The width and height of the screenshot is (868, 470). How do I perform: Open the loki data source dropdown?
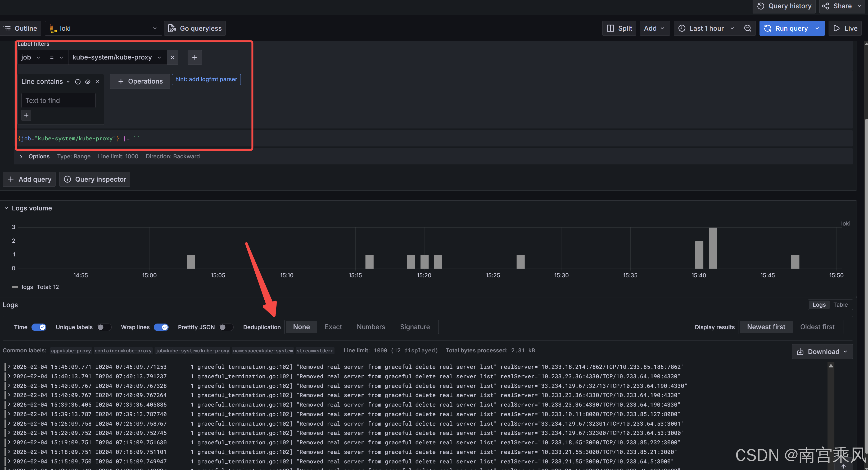pos(103,28)
